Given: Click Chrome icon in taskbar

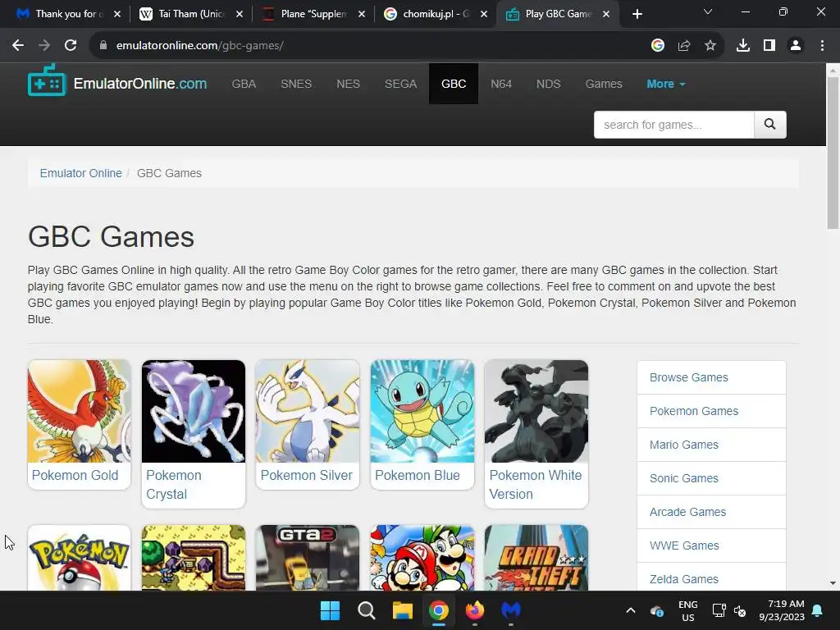Looking at the screenshot, I should tap(439, 610).
